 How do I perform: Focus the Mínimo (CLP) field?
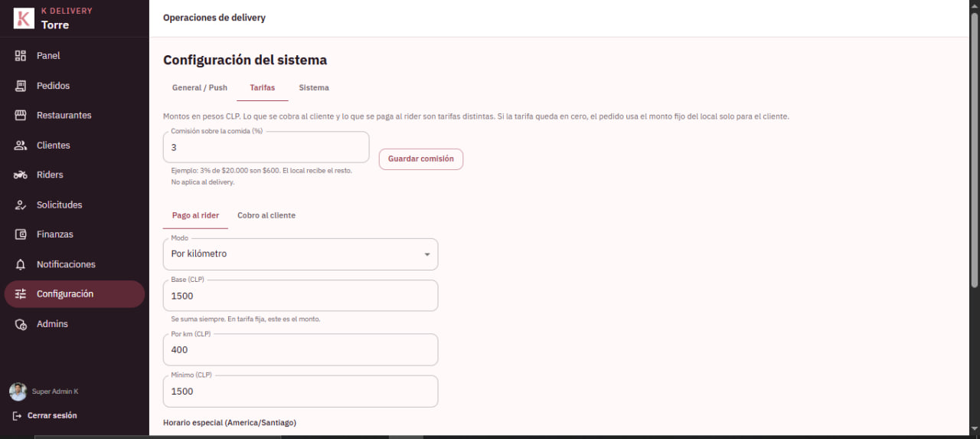[x=300, y=391]
